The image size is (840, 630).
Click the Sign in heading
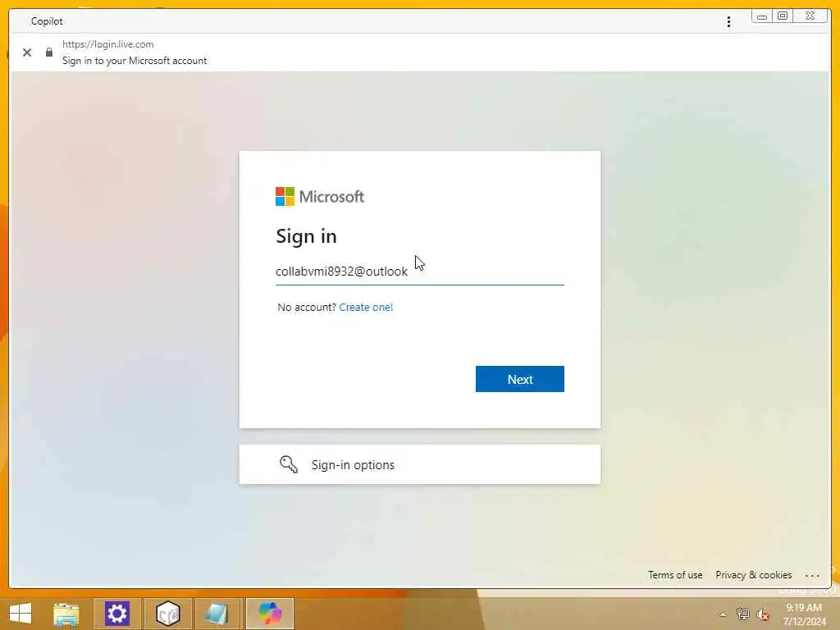(x=306, y=236)
